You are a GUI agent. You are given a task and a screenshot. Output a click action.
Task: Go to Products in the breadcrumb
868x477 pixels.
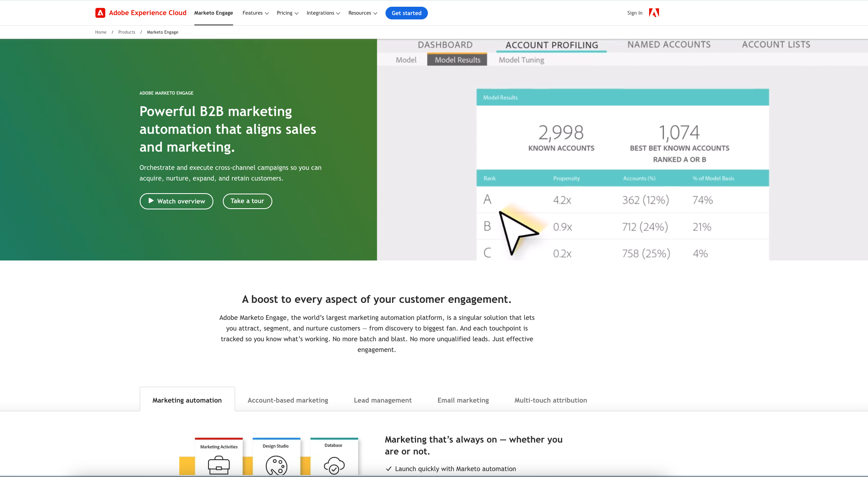pos(126,32)
